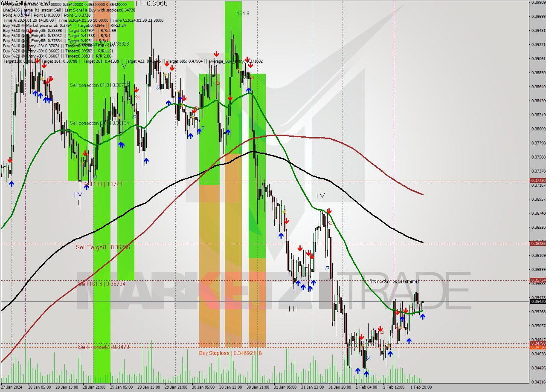Click the '29 Jan 13:00' time axis label
The width and height of the screenshot is (546, 392).
pos(148,388)
